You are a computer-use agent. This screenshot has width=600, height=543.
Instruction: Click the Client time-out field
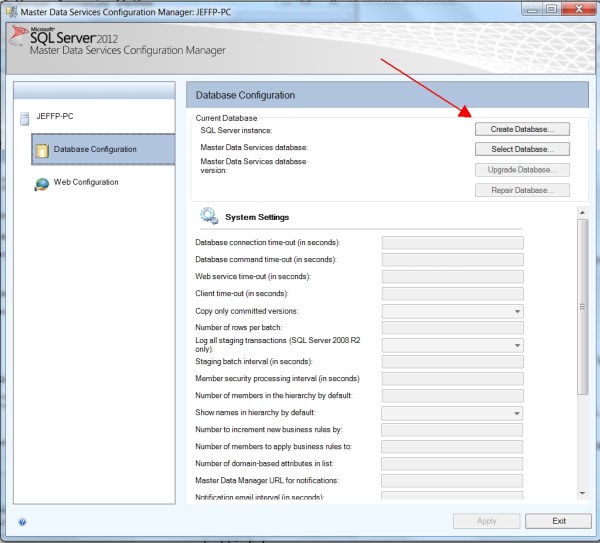click(x=452, y=294)
